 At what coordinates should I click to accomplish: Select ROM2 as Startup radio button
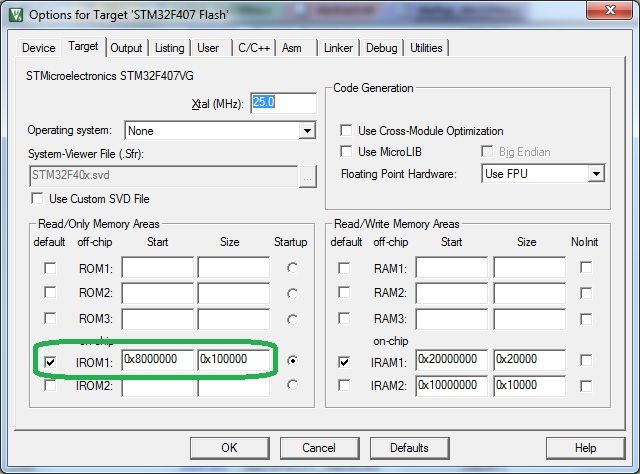coord(292,294)
